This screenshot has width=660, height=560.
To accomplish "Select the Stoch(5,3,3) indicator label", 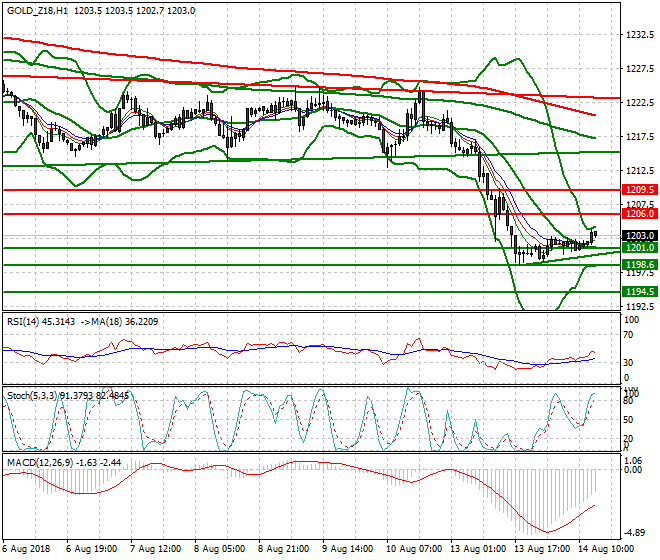I will [32, 395].
